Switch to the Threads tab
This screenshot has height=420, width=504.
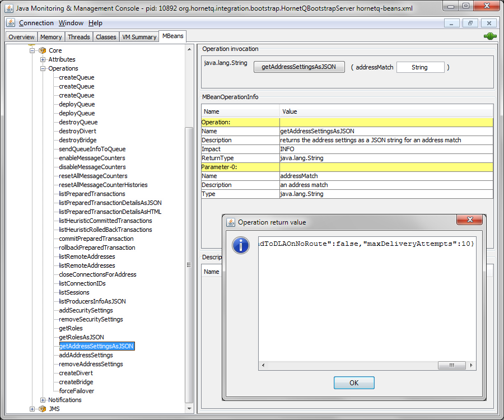pos(79,37)
